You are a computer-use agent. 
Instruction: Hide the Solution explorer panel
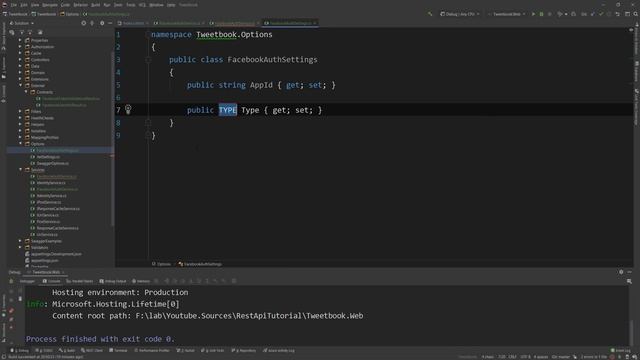point(110,23)
